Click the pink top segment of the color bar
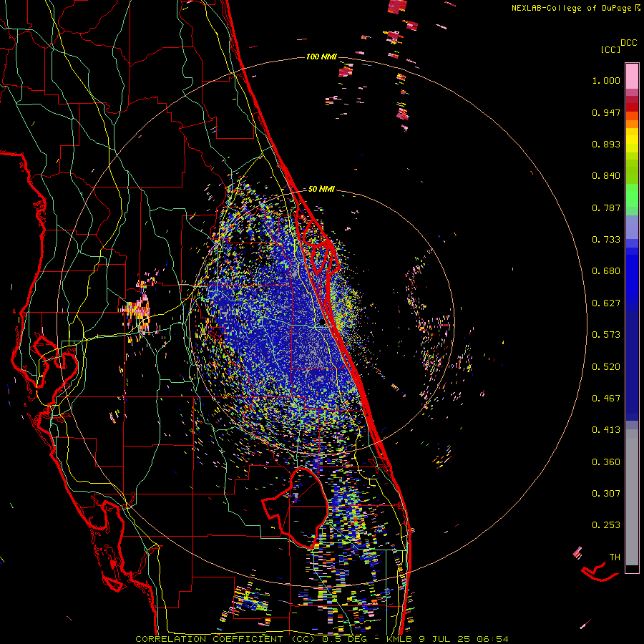Image resolution: width=644 pixels, height=644 pixels. coord(632,76)
